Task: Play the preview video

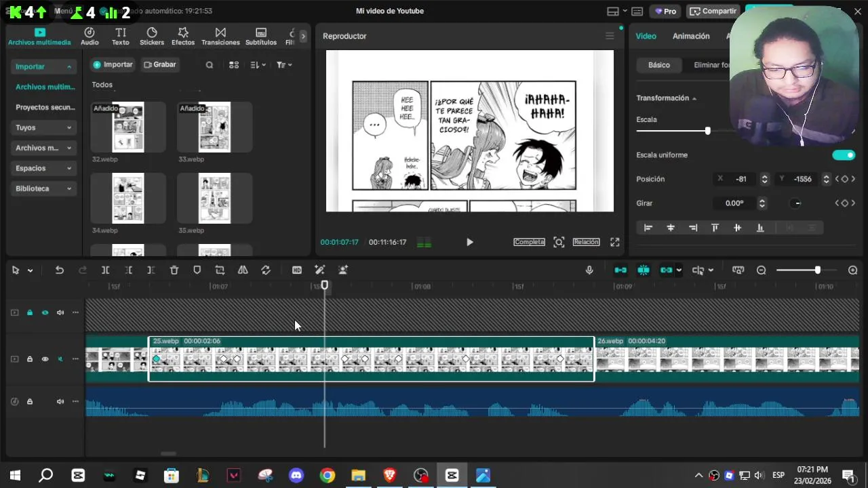Action: [x=470, y=242]
